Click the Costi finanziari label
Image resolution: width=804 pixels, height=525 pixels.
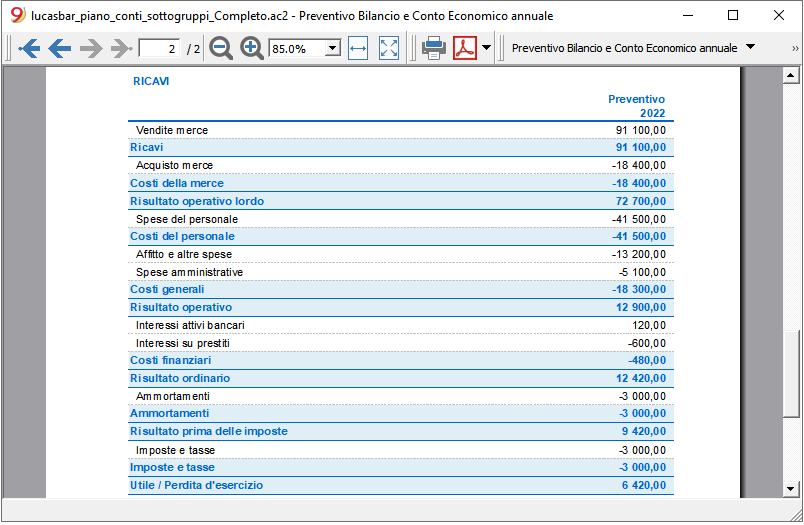pyautogui.click(x=170, y=360)
